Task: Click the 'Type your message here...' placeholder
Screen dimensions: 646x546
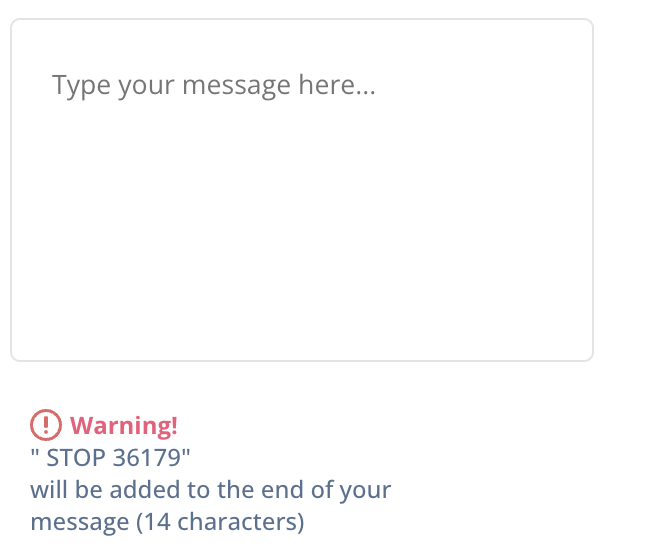Action: (213, 85)
